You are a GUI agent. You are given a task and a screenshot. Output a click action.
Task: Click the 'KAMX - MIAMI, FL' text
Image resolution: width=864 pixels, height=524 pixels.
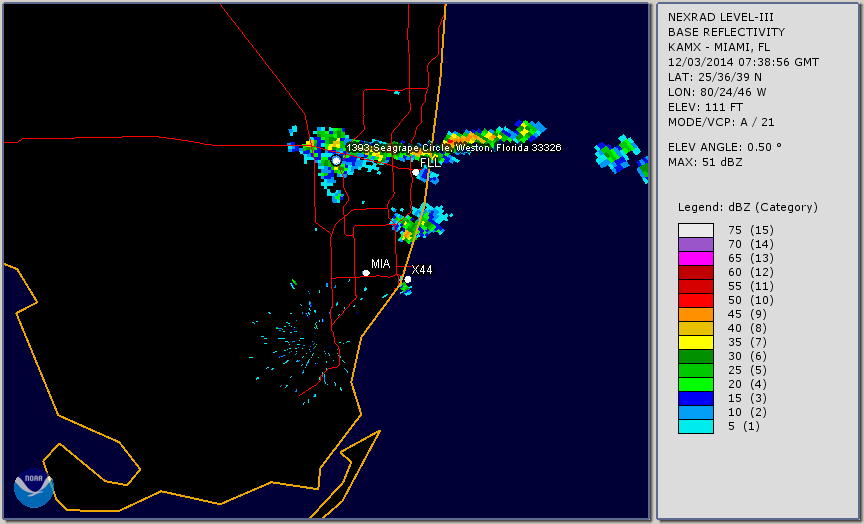pos(719,47)
